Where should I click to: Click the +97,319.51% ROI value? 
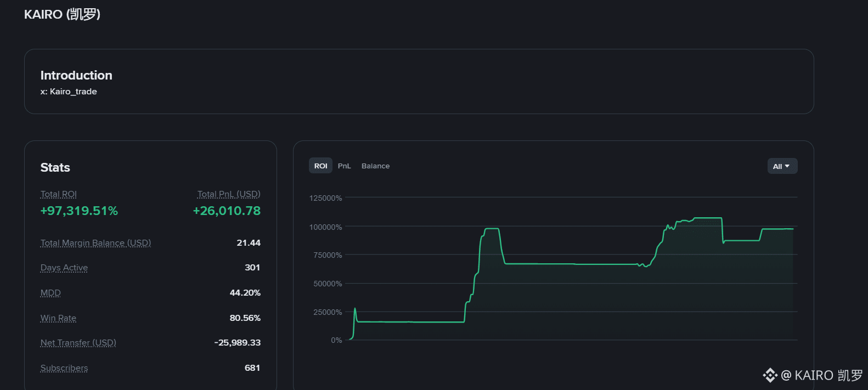point(79,211)
